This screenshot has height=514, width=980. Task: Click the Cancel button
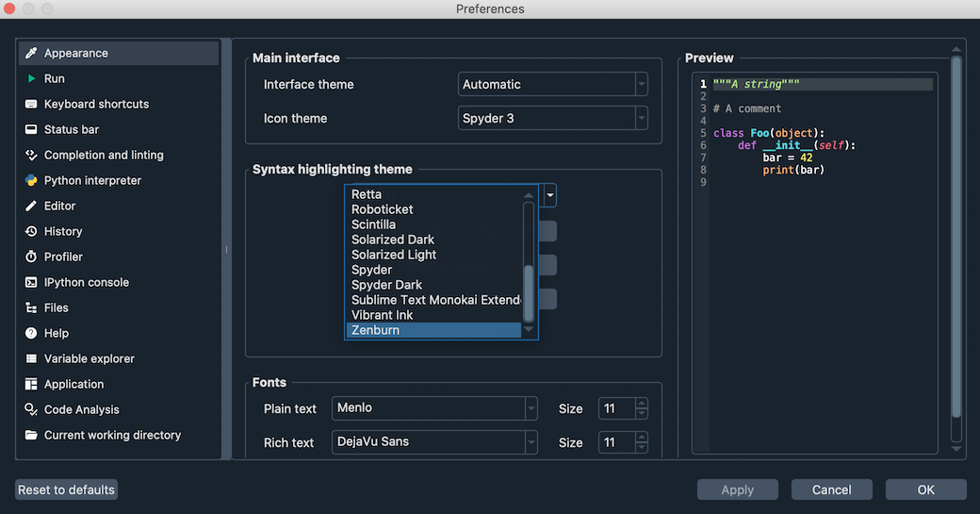[831, 489]
